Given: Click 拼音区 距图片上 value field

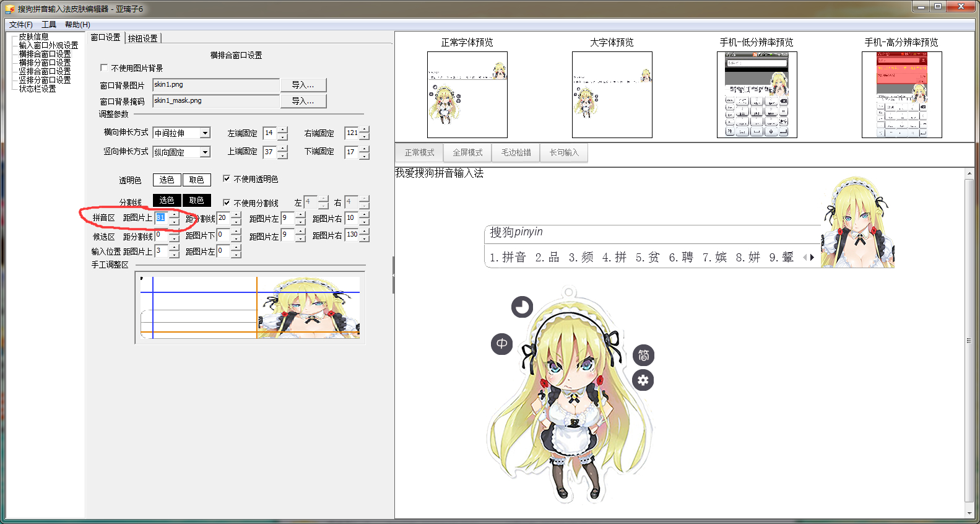Looking at the screenshot, I should pos(161,218).
